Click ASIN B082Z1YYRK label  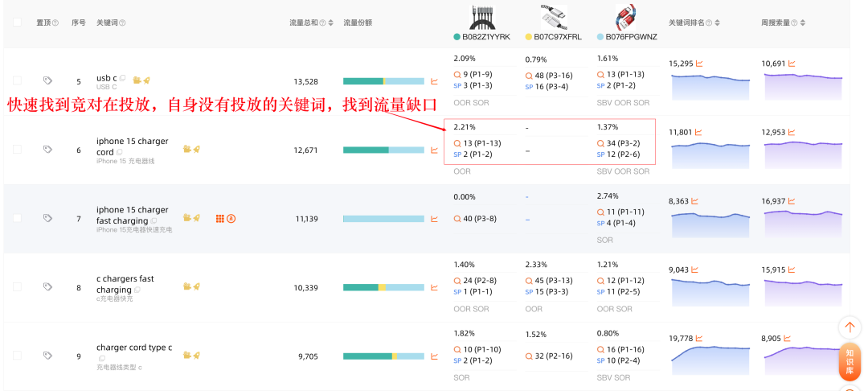coord(486,37)
